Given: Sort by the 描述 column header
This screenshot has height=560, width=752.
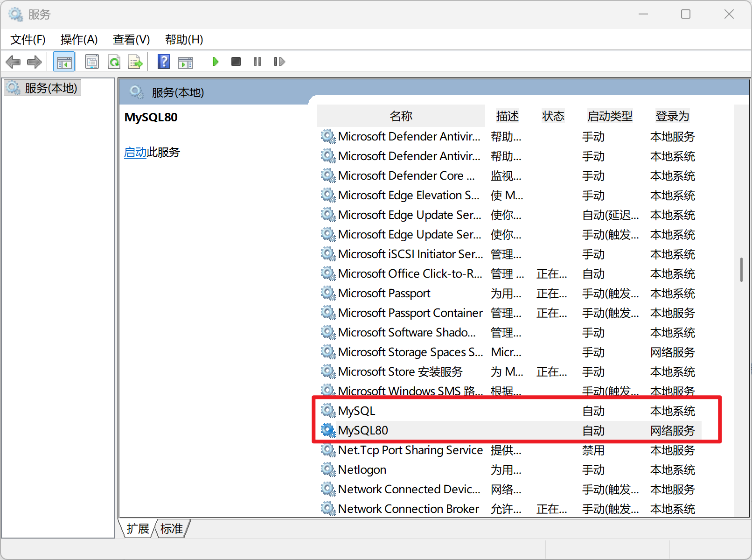Looking at the screenshot, I should [x=508, y=116].
